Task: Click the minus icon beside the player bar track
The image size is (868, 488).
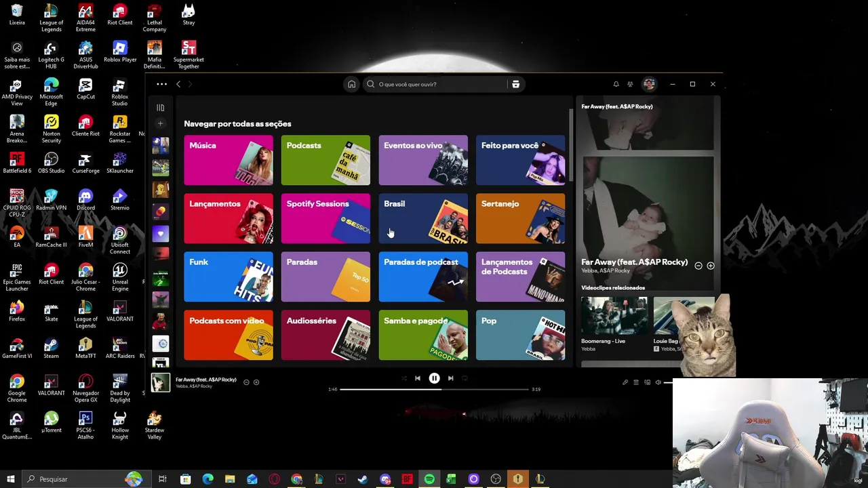Action: [246, 382]
